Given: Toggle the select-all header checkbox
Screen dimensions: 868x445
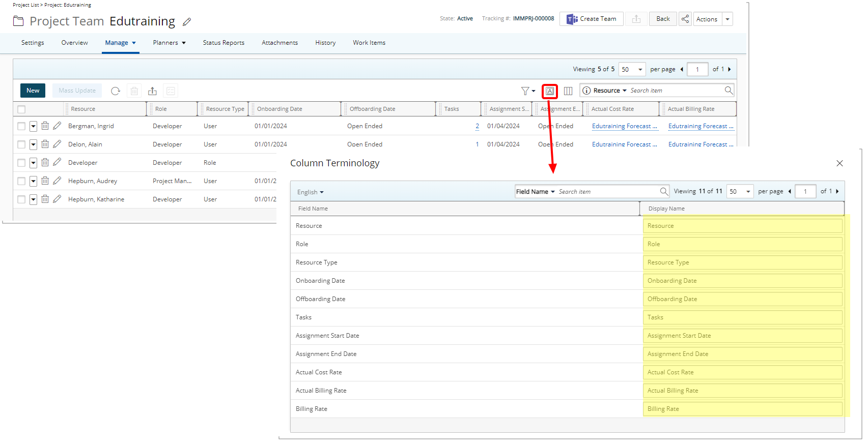Looking at the screenshot, I should [x=21, y=109].
